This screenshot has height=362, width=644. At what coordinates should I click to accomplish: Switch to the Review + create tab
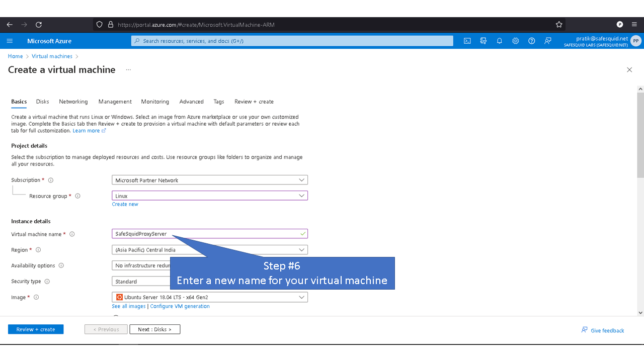coord(254,102)
